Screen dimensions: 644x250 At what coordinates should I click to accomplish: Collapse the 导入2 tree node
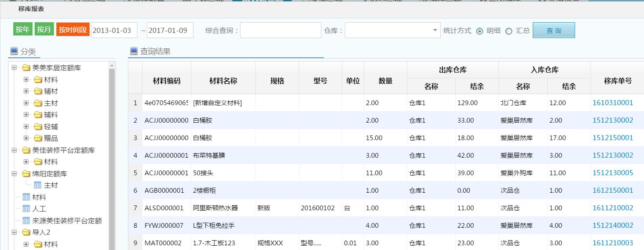point(14,232)
